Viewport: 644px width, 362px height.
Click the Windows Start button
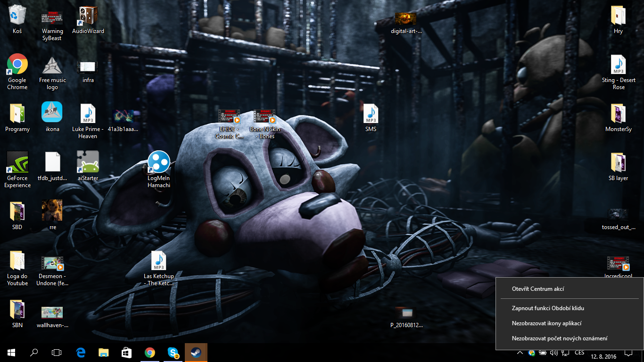click(x=11, y=352)
